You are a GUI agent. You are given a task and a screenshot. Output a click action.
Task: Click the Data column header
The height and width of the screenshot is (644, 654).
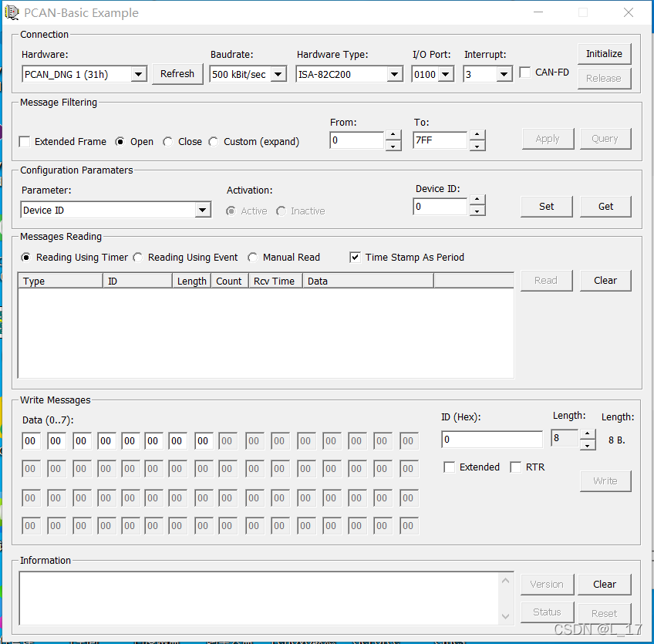coord(368,281)
